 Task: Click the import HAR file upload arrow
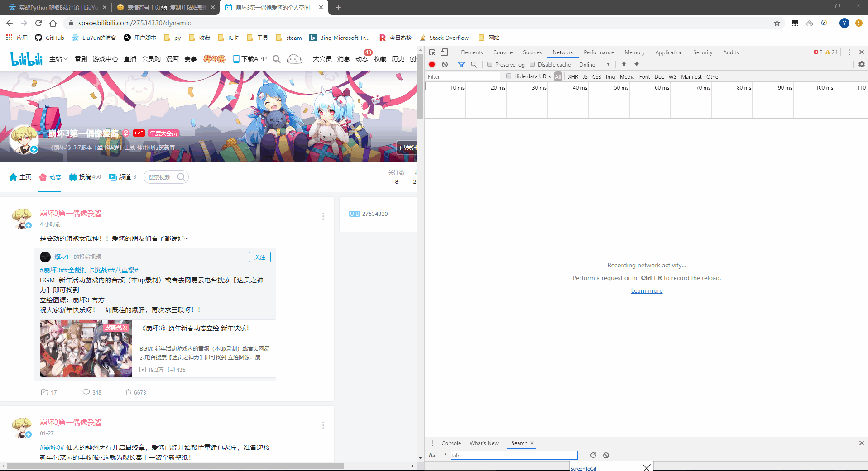click(x=624, y=65)
